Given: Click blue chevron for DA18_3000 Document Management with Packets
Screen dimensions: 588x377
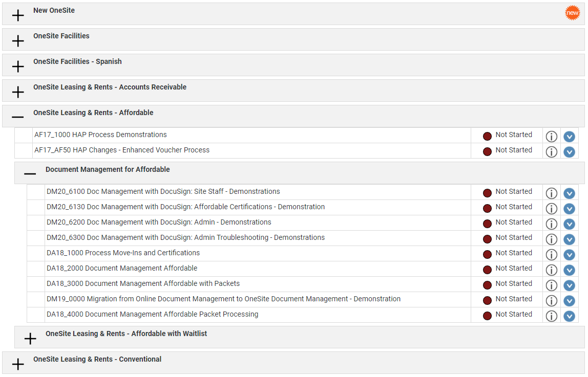Looking at the screenshot, I should pyautogui.click(x=569, y=285).
